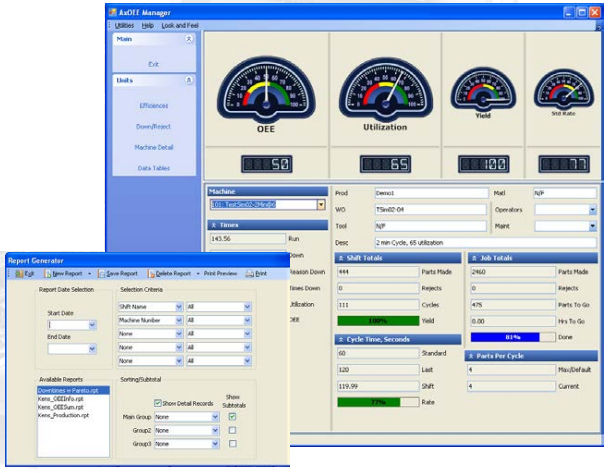Open the Data Tables link
608x473 pixels.
tap(154, 168)
